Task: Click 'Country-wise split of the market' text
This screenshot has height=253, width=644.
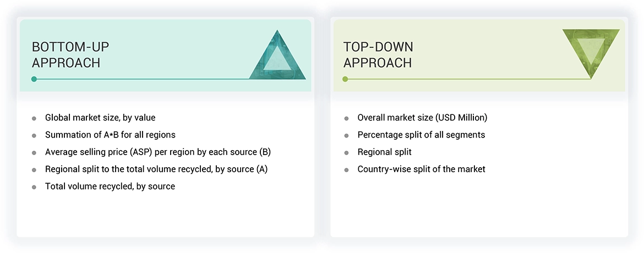Action: coord(421,169)
